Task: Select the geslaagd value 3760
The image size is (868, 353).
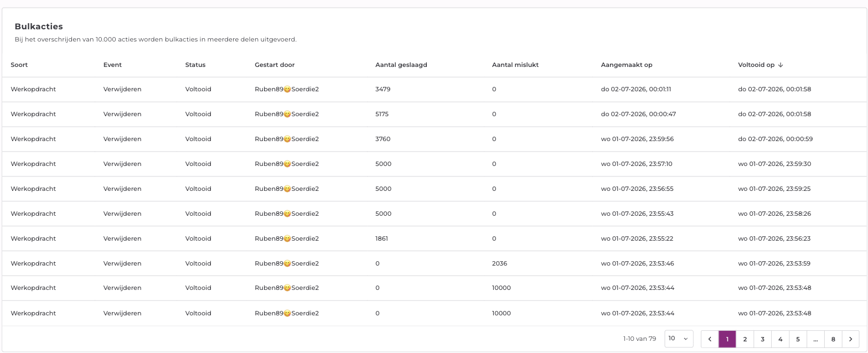Action: tap(383, 139)
